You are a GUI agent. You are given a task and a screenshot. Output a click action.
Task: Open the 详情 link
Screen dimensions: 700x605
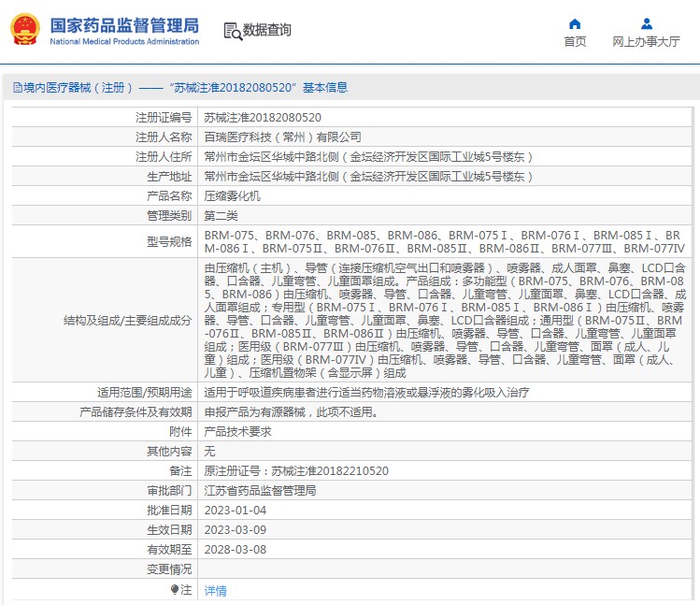click(x=215, y=591)
